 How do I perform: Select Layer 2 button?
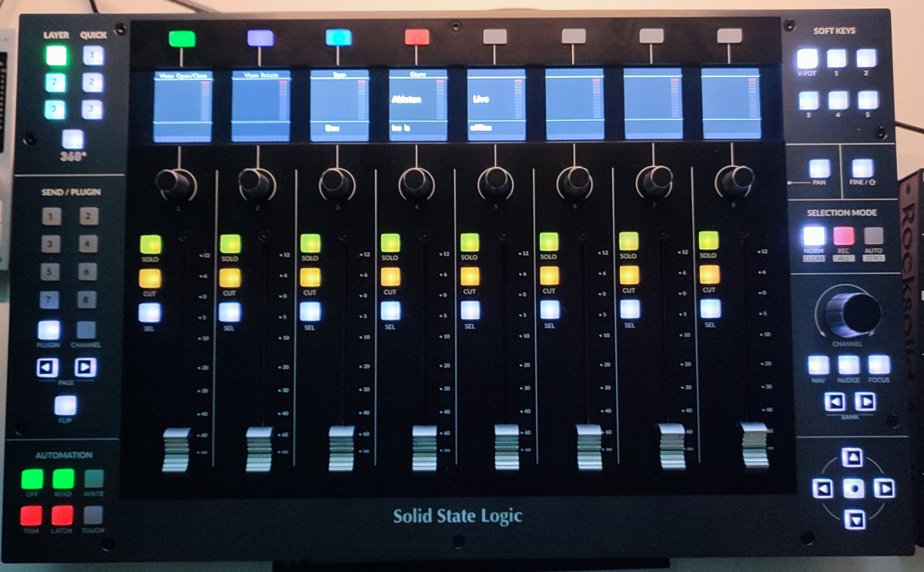(x=56, y=82)
